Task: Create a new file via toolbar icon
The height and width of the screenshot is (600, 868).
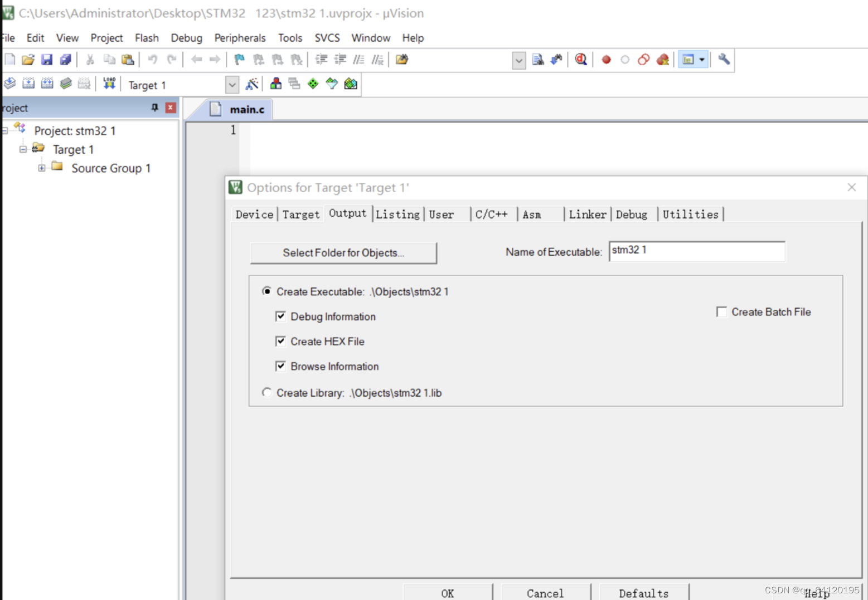Action: tap(10, 60)
